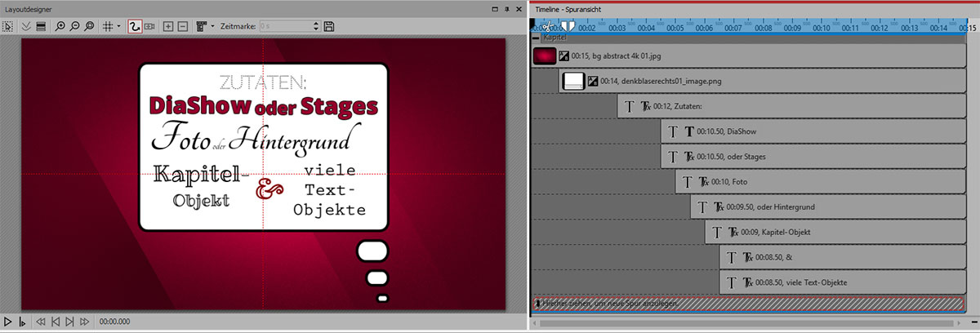Click the alignment tool icon

[x=202, y=26]
